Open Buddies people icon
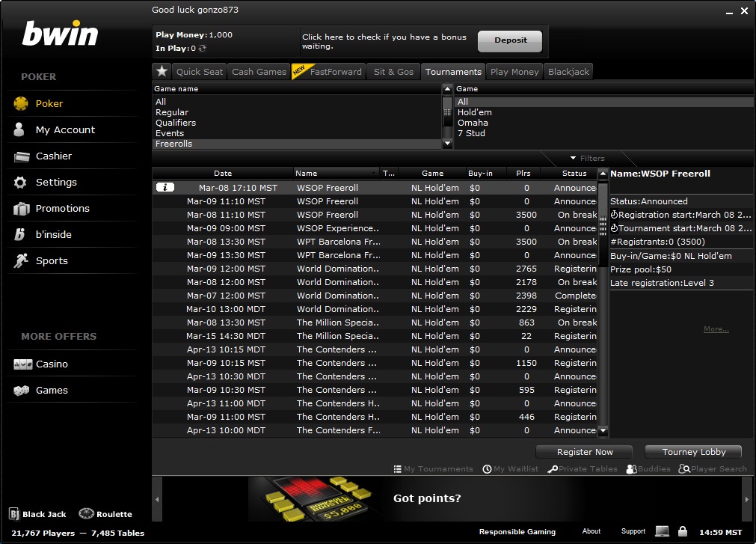This screenshot has width=756, height=544. pyautogui.click(x=632, y=468)
